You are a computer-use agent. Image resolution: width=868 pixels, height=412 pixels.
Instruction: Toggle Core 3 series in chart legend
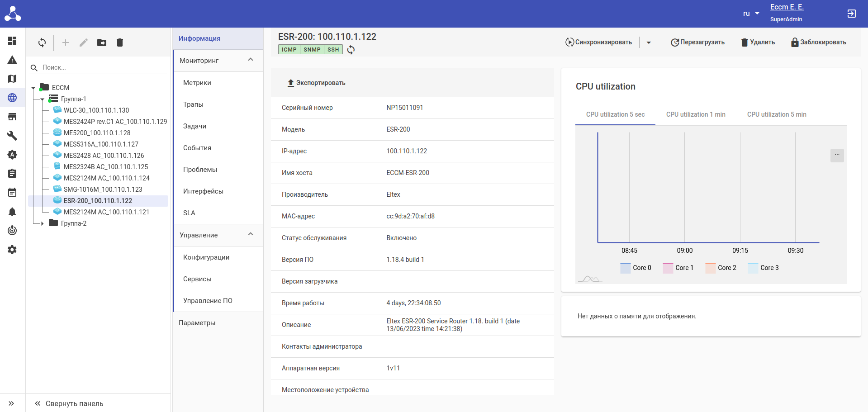(x=763, y=268)
